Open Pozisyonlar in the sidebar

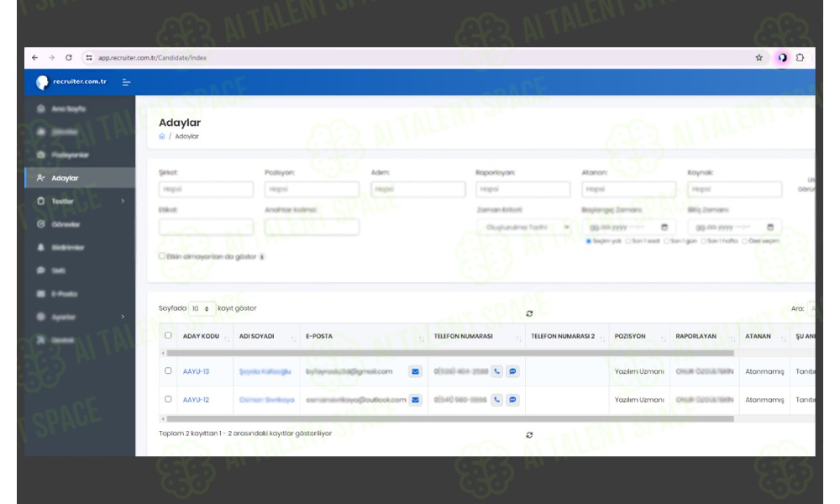70,155
